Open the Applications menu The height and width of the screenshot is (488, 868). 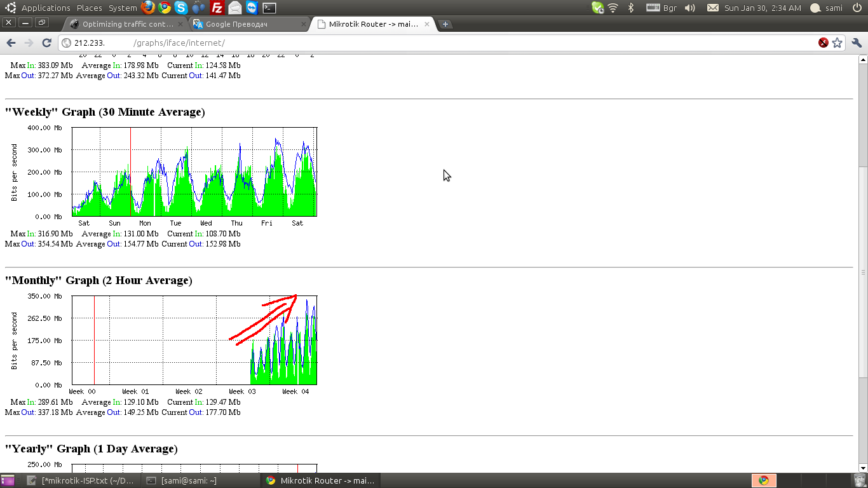(x=46, y=8)
